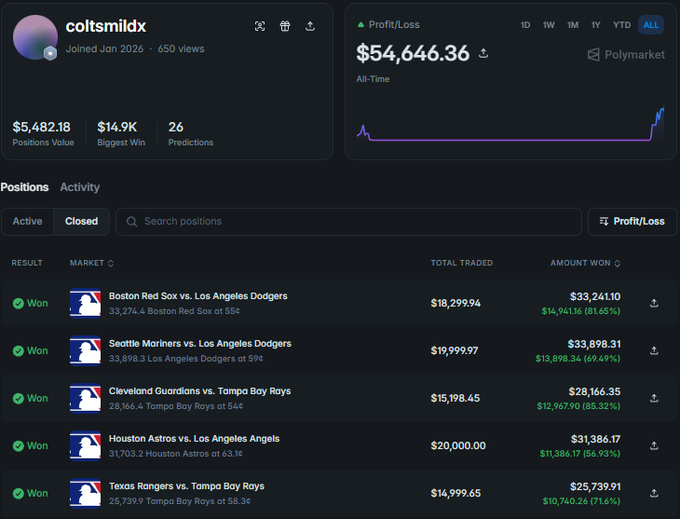
Task: Switch to Closed positions
Action: point(82,222)
